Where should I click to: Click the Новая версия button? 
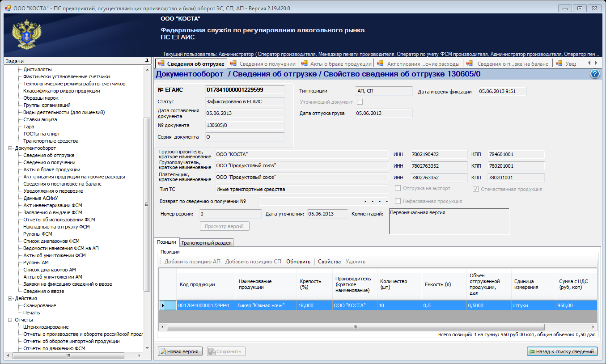[180, 351]
